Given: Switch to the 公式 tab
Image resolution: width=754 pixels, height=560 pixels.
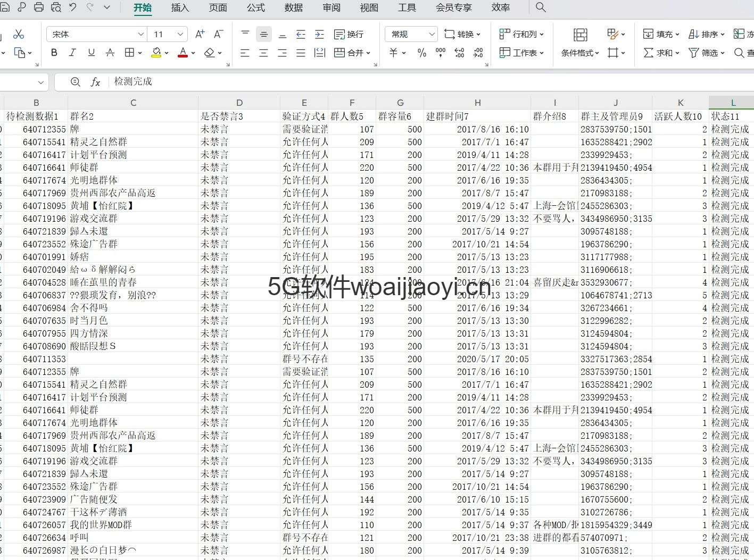Looking at the screenshot, I should 256,7.
